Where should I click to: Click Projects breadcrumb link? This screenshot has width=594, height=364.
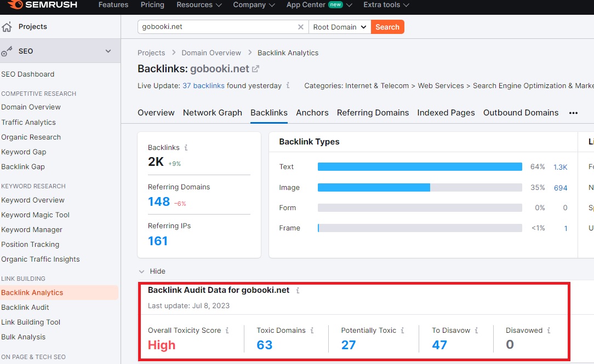coord(151,53)
